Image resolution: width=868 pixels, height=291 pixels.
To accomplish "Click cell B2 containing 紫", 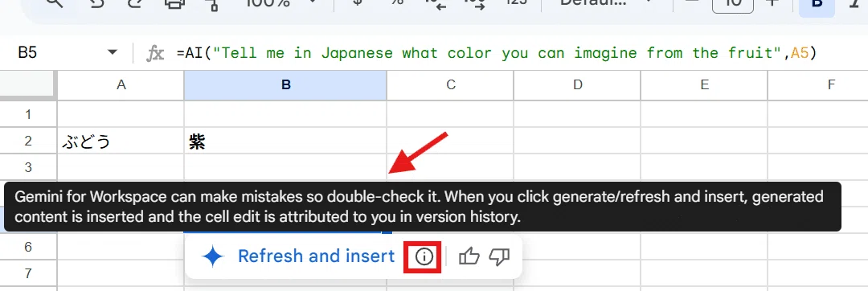I will click(x=285, y=141).
